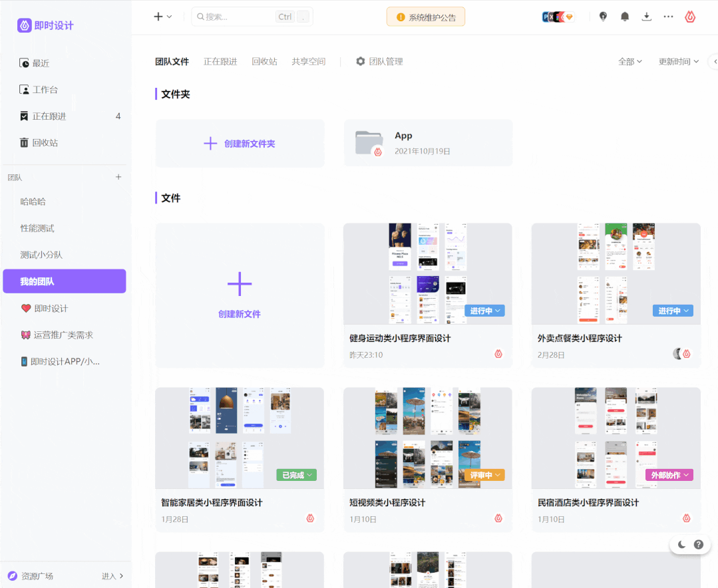Click the timestamp 昨天23:10

point(366,355)
